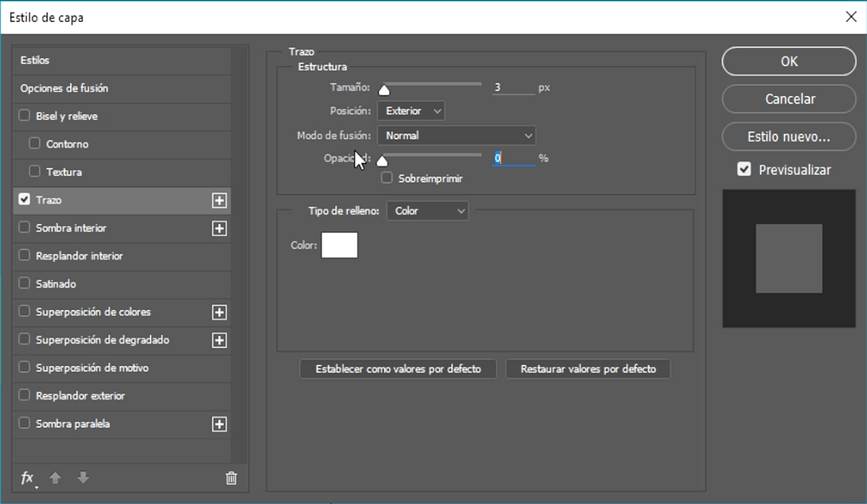The height and width of the screenshot is (504, 867).
Task: Select Opciones de fusión in the list
Action: click(x=121, y=88)
